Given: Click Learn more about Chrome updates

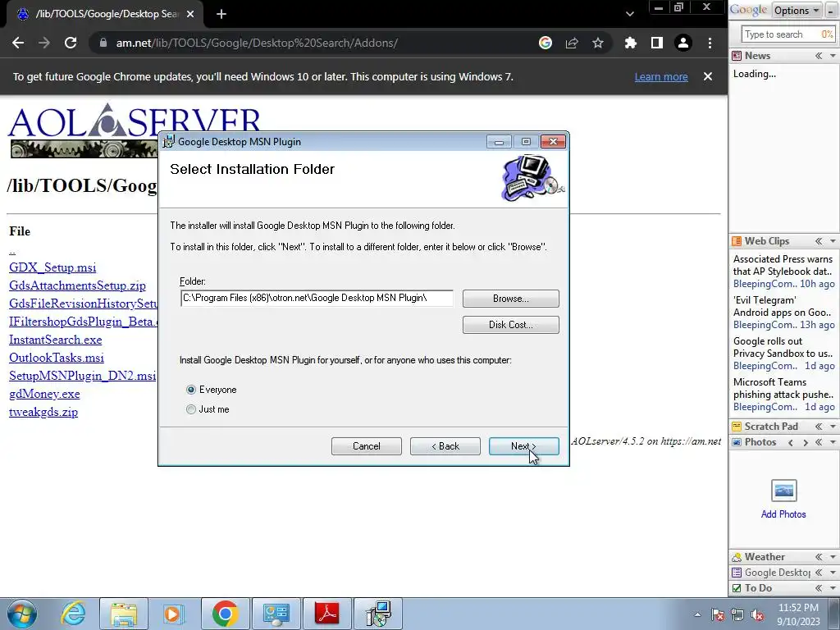Looking at the screenshot, I should coord(661,76).
